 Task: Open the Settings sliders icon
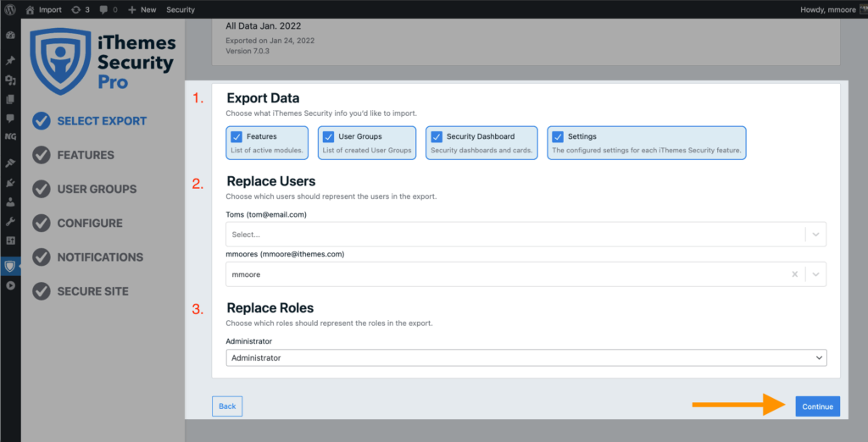coord(10,240)
